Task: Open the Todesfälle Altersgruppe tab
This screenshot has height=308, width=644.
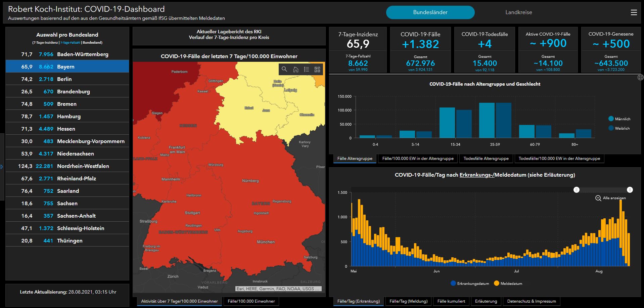Action: click(486, 159)
